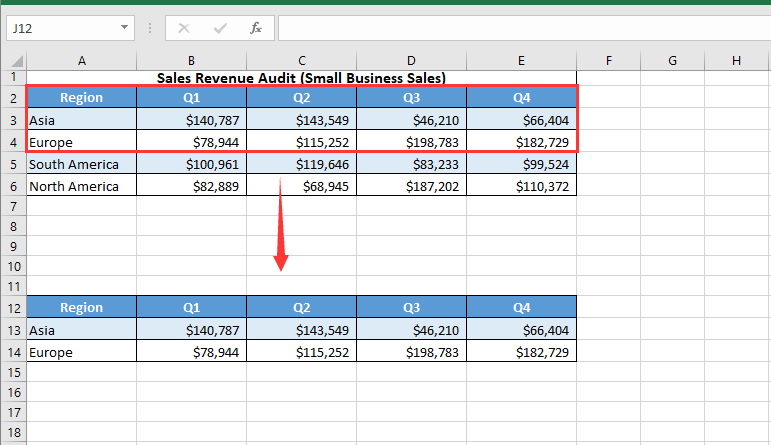Select row 12 header
This screenshot has width=771, height=445.
[x=13, y=307]
